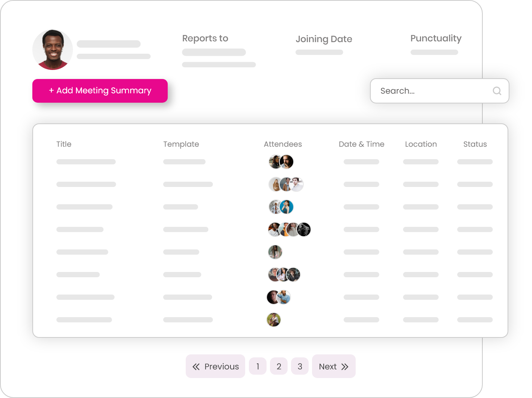Click the Attendees column header
The image size is (532, 398).
pyautogui.click(x=283, y=144)
